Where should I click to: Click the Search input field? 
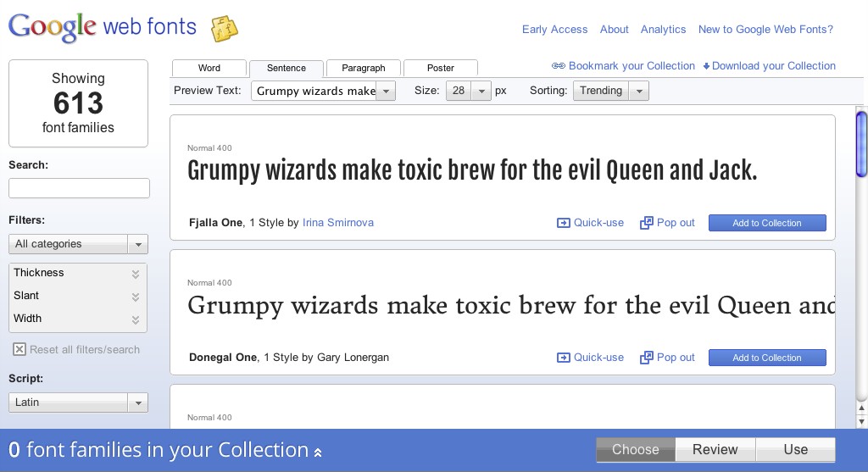point(79,188)
